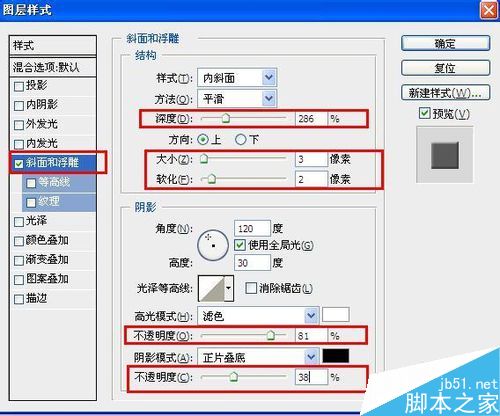Toggle the 内发光 checkbox

(19, 145)
